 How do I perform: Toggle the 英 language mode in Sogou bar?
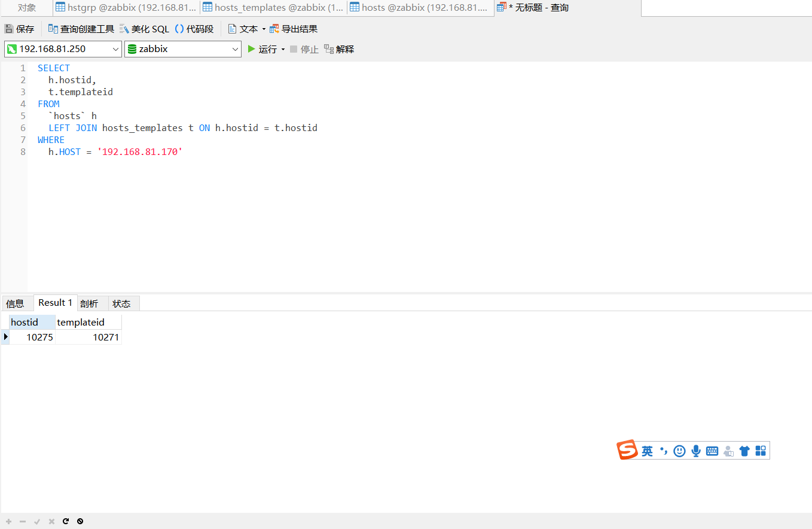[647, 451]
